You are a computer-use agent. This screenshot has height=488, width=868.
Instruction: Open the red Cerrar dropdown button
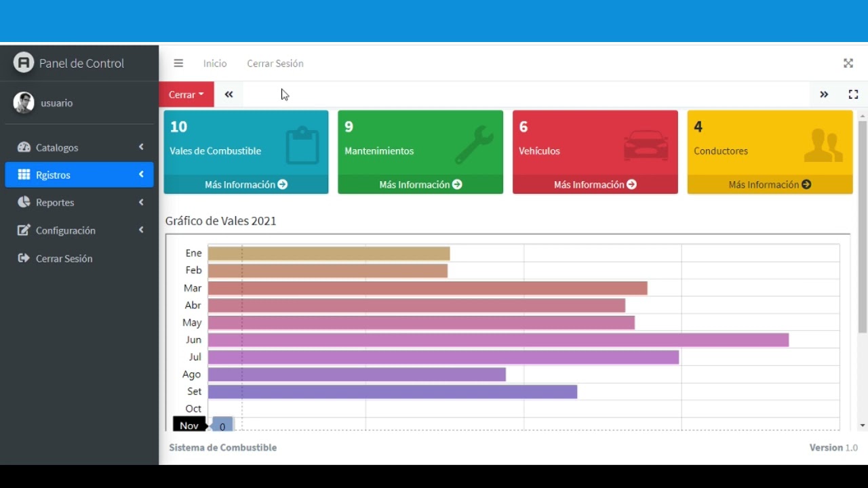186,94
